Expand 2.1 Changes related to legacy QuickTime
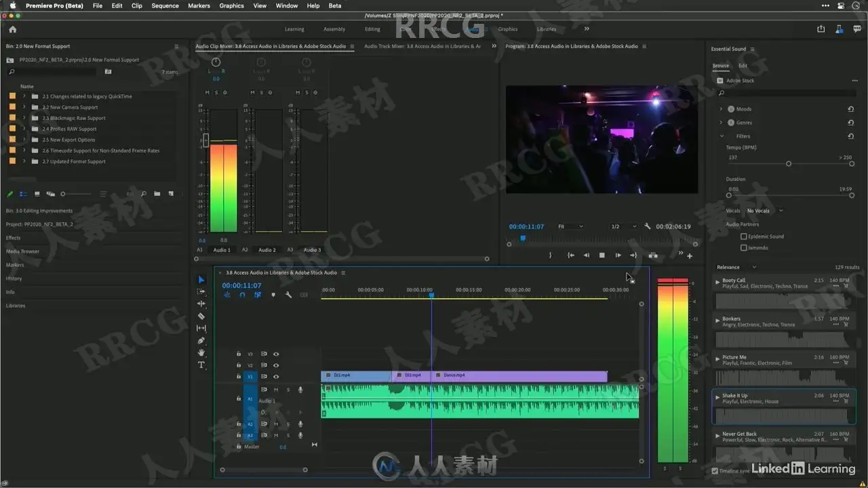The height and width of the screenshot is (488, 868). pyautogui.click(x=24, y=96)
